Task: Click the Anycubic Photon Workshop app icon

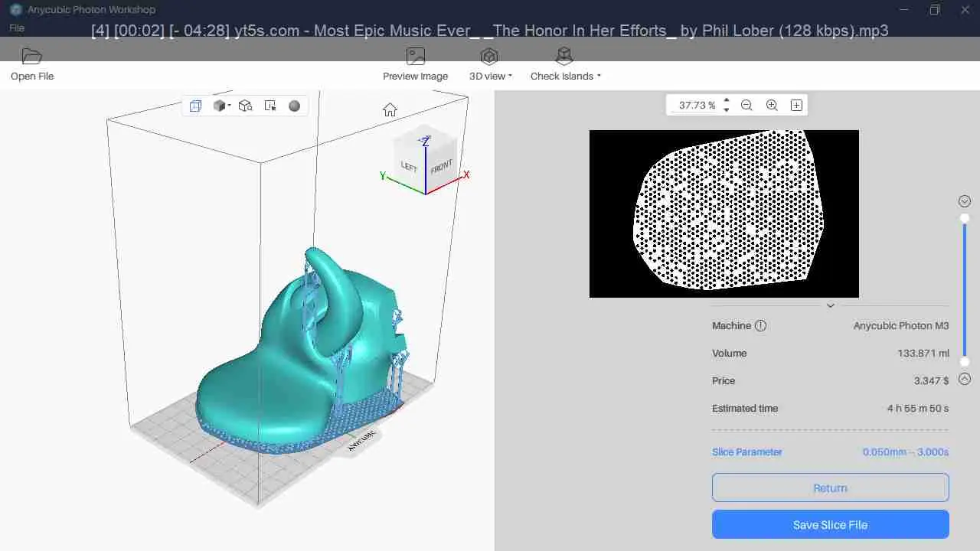Action: (x=16, y=9)
